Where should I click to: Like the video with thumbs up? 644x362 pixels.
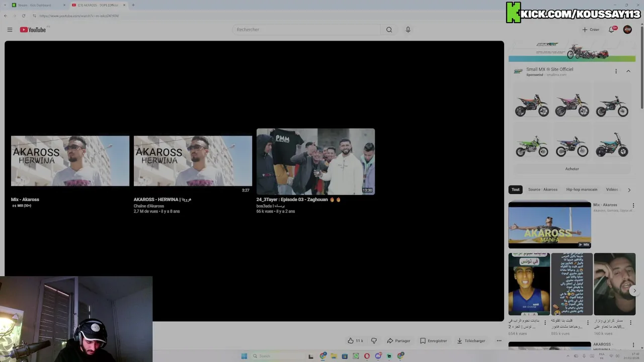tap(355, 341)
